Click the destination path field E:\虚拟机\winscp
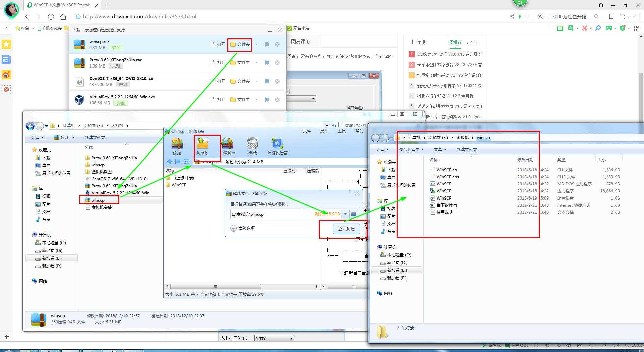The image size is (644, 352). click(286, 214)
